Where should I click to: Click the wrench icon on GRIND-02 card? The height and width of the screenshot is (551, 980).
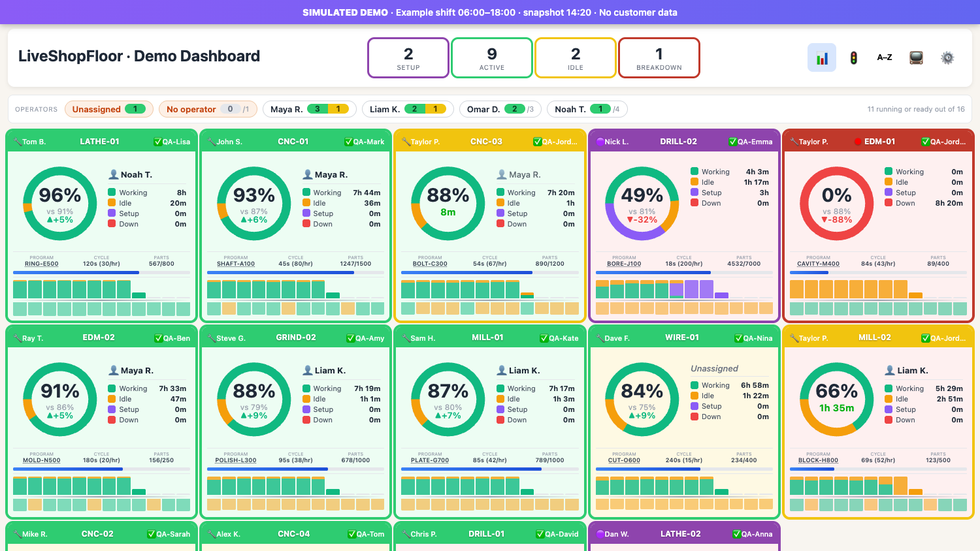click(x=212, y=338)
